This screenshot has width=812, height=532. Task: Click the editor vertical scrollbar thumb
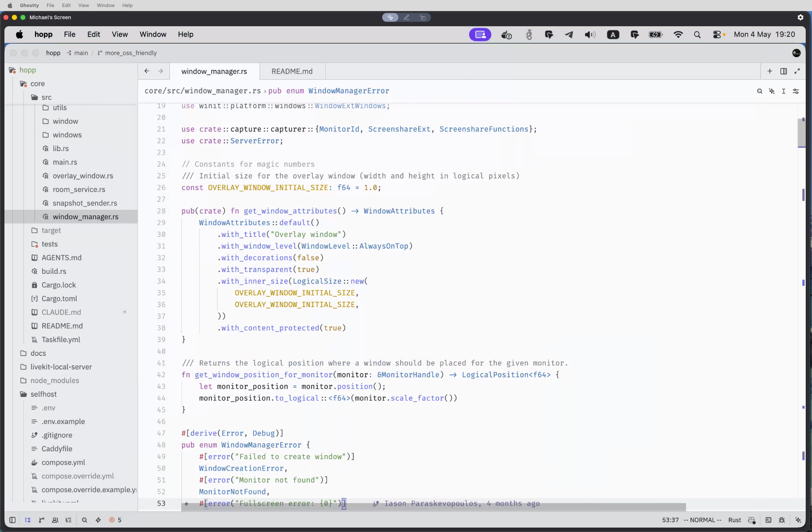tap(801, 133)
